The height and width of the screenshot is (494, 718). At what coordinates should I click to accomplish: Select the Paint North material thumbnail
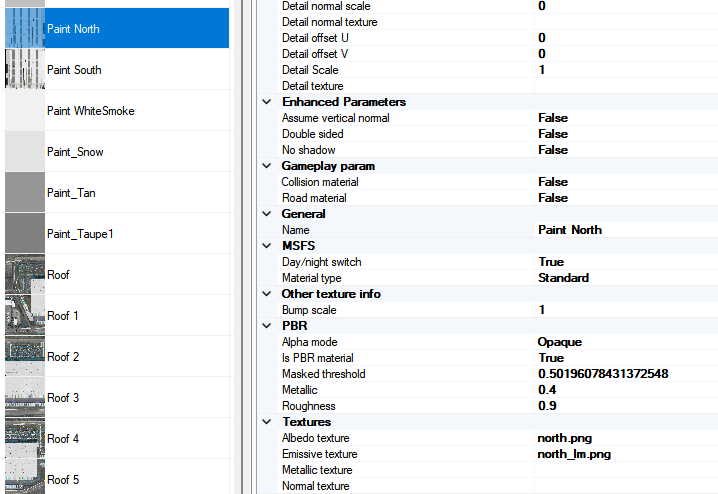24,29
